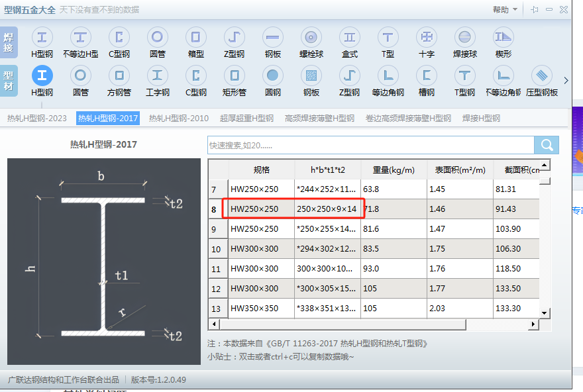Select area cell 103.90 in row 9
583x392 pixels.
[517, 229]
